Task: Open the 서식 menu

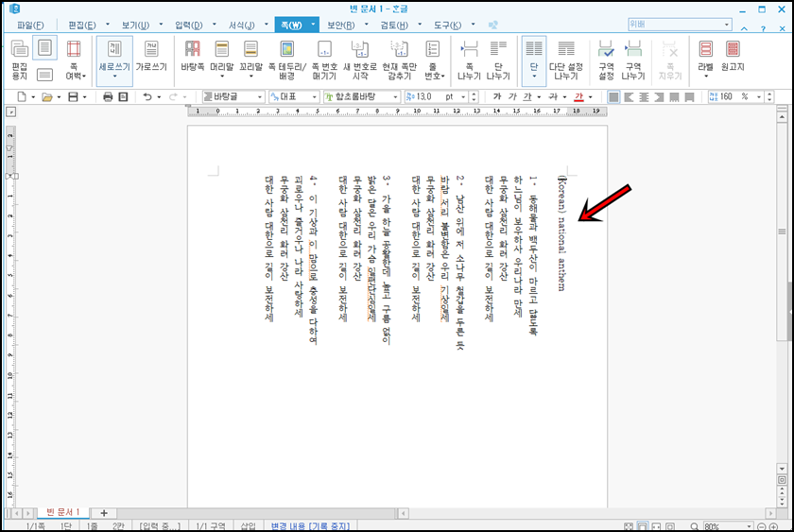Action: 242,26
